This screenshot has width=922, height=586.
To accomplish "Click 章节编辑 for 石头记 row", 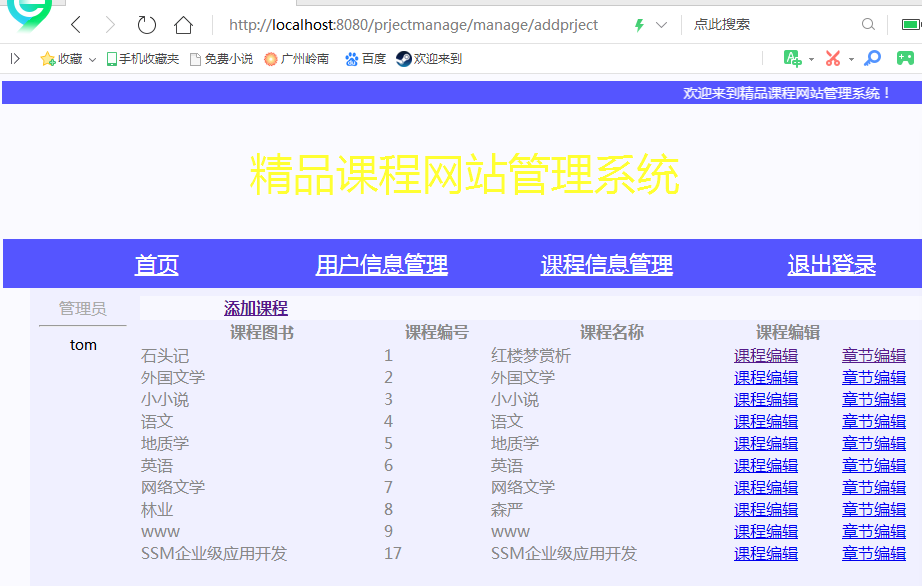I will (x=872, y=355).
